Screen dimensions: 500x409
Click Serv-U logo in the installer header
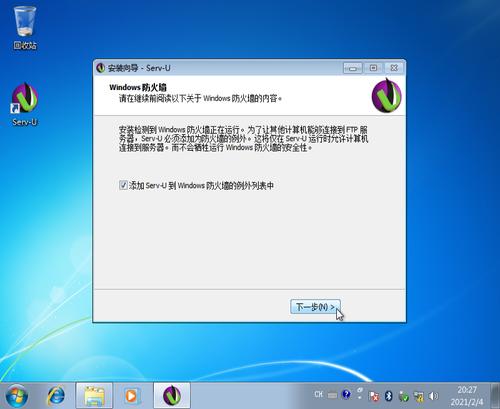pyautogui.click(x=387, y=96)
